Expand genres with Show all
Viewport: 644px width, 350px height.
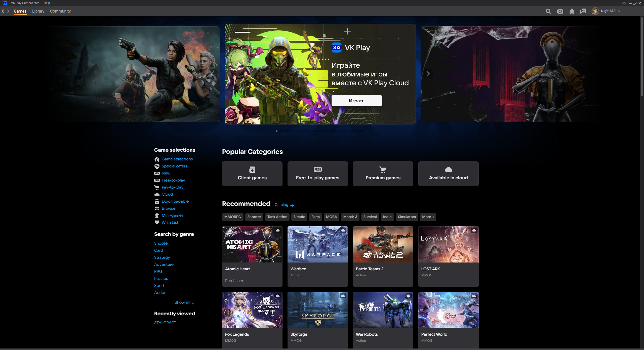(184, 302)
